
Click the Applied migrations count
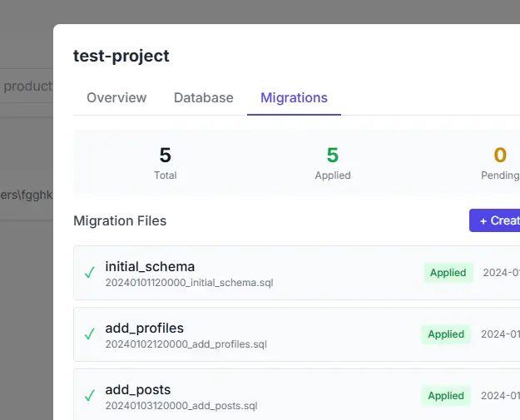(333, 156)
